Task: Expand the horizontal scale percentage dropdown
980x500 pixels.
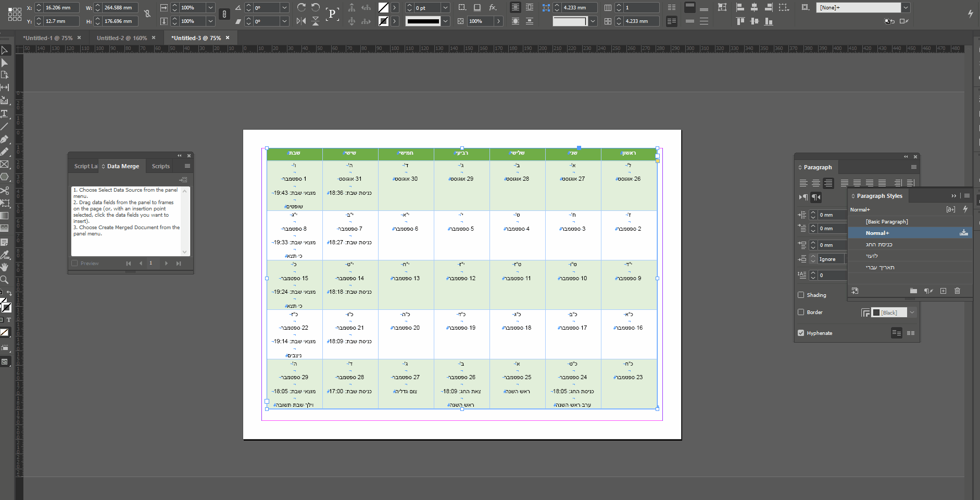Action: pyautogui.click(x=210, y=8)
